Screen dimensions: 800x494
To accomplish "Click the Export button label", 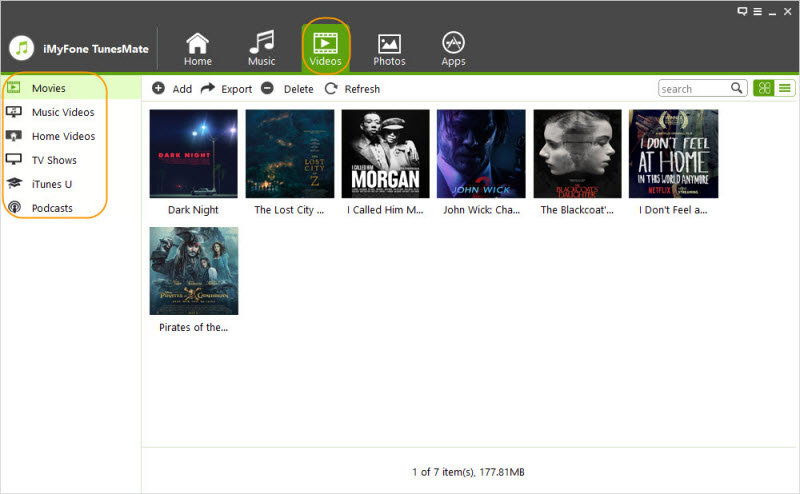I will pos(236,89).
